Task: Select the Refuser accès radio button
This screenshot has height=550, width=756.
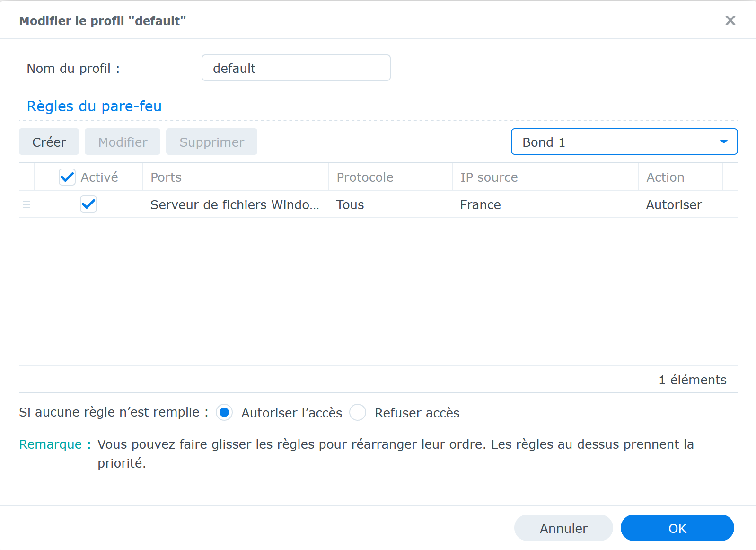Action: click(x=358, y=412)
